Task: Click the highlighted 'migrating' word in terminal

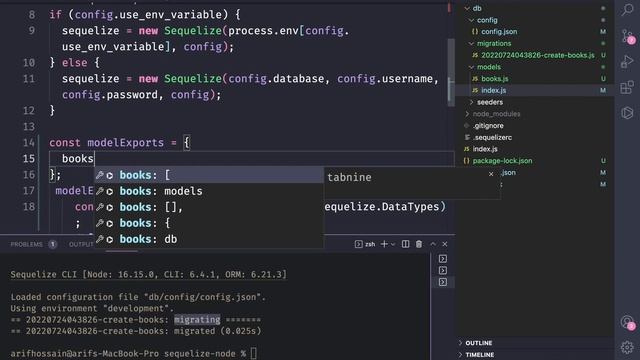Action: (197, 320)
